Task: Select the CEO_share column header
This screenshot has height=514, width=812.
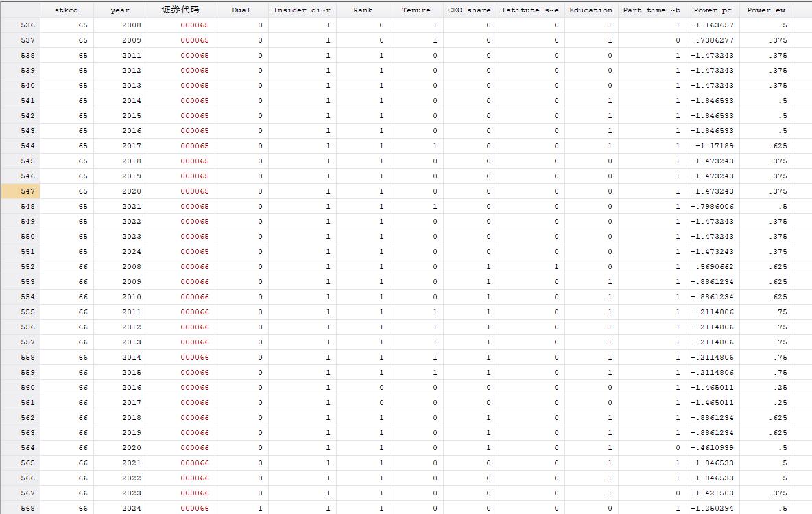Action: (x=469, y=10)
